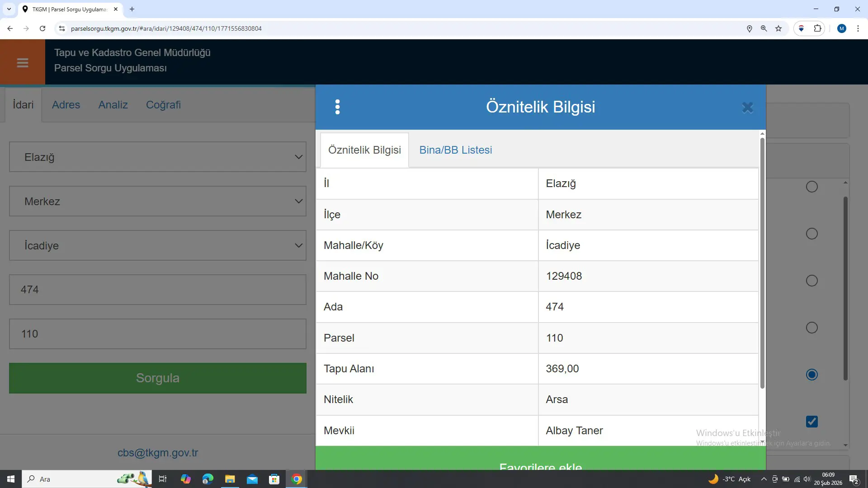Viewport: 868px width, 488px height.
Task: Switch to the Adres tab
Action: [x=66, y=105]
